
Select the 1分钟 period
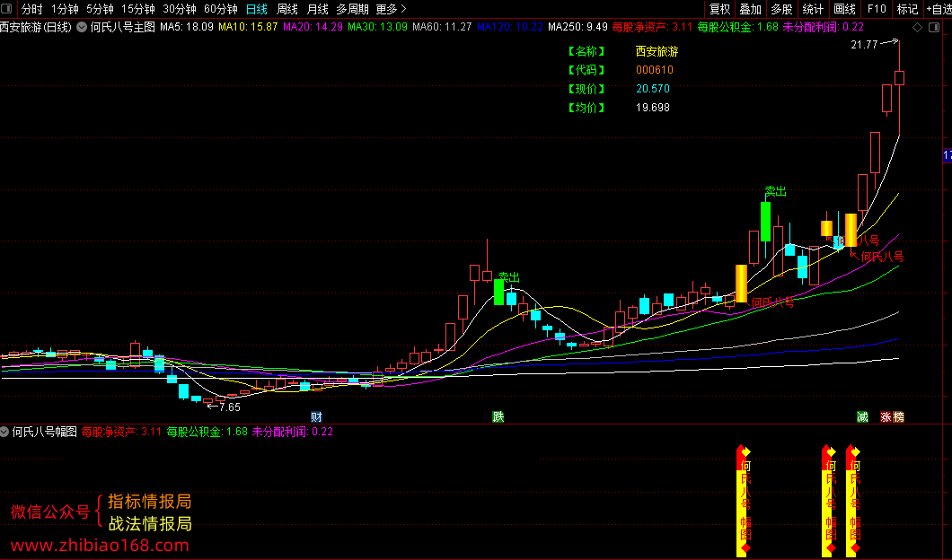pyautogui.click(x=65, y=9)
